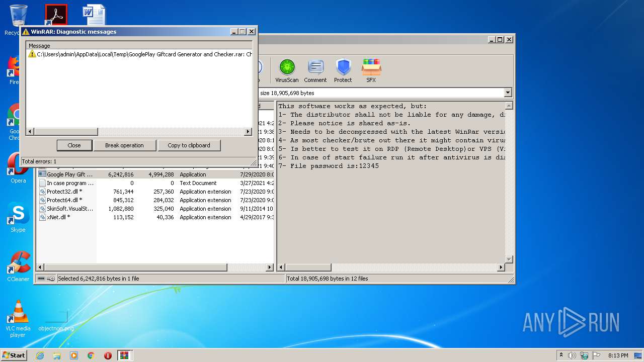Click the Google Play Gift exe icon
This screenshot has height=362, width=644.
pyautogui.click(x=43, y=174)
